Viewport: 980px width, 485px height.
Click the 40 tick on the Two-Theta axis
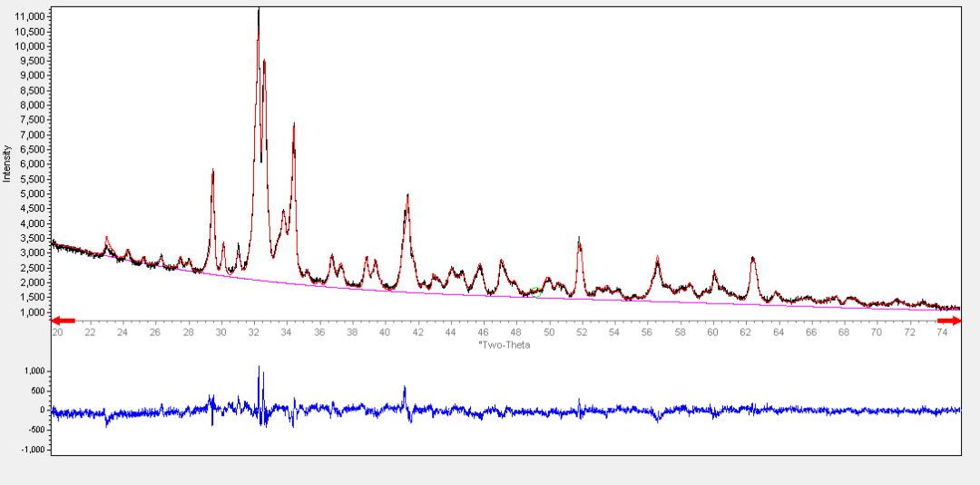coord(385,333)
